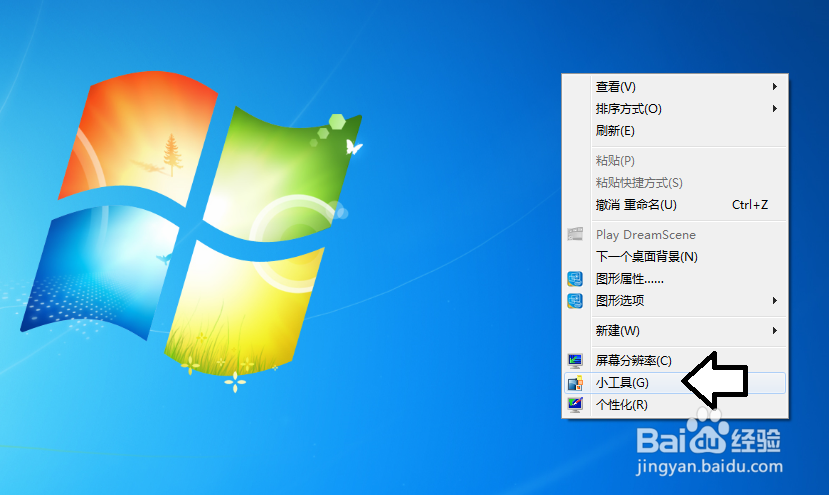829x495 pixels.
Task: Select the 粘贴(P) menu entry
Action: pos(675,160)
